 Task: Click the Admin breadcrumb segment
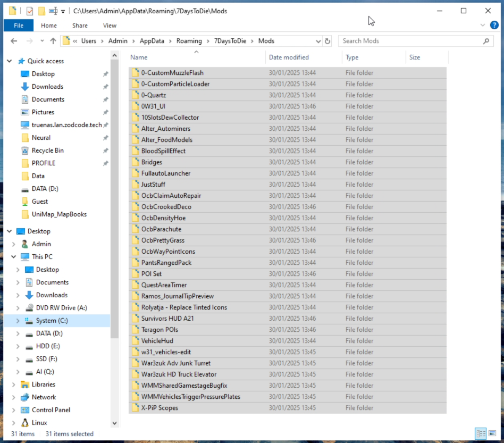click(117, 41)
